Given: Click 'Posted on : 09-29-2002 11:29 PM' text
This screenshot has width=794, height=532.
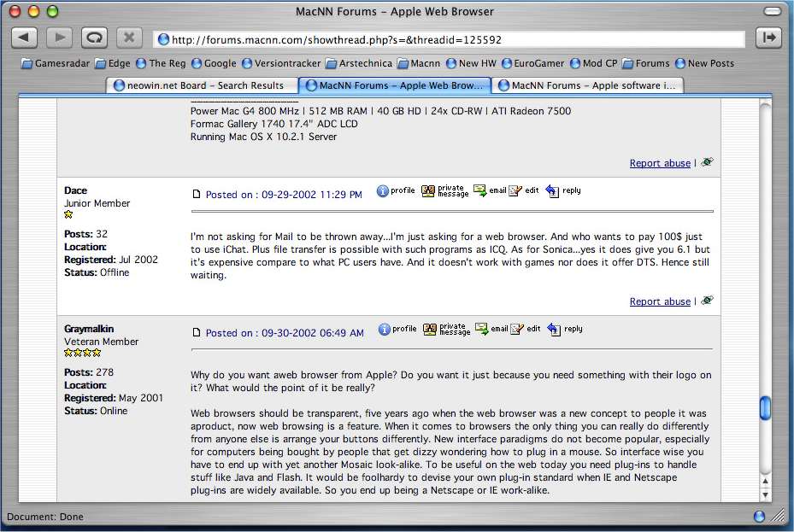Looking at the screenshot, I should pos(284,195).
